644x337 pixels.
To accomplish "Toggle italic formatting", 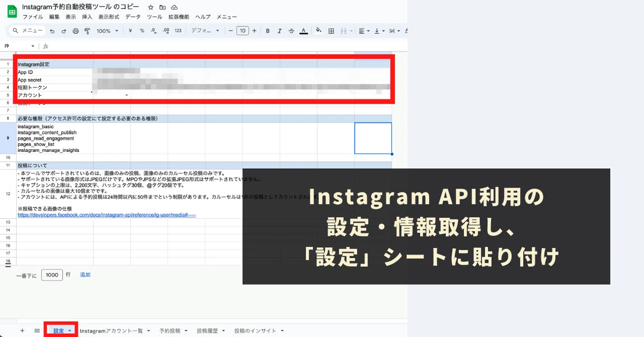I will click(279, 31).
